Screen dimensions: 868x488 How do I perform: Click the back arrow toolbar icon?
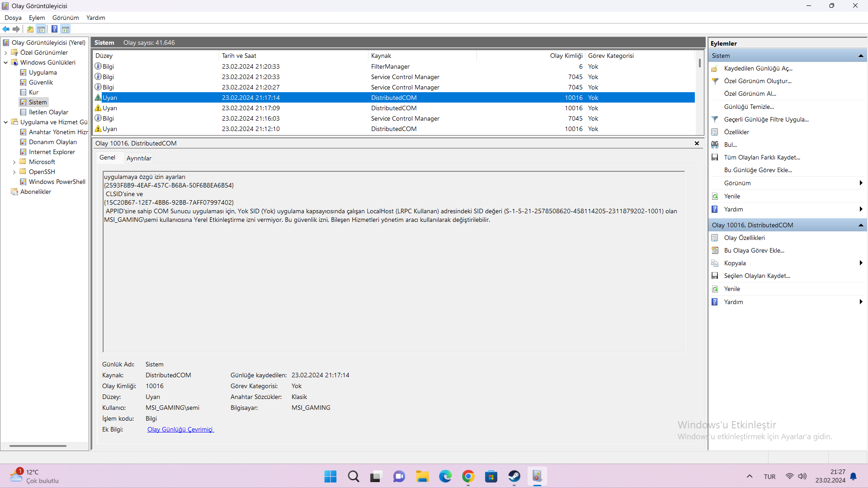(x=6, y=29)
